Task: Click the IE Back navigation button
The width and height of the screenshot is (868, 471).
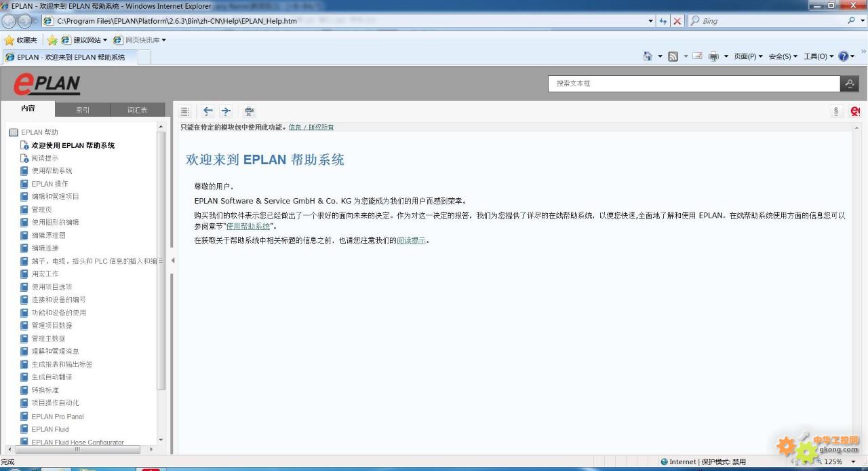Action: (9, 21)
